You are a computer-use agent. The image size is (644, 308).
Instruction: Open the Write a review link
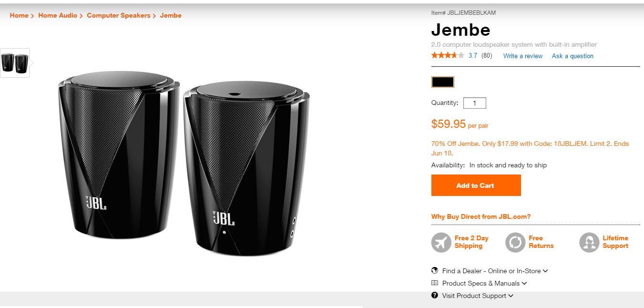coord(523,56)
